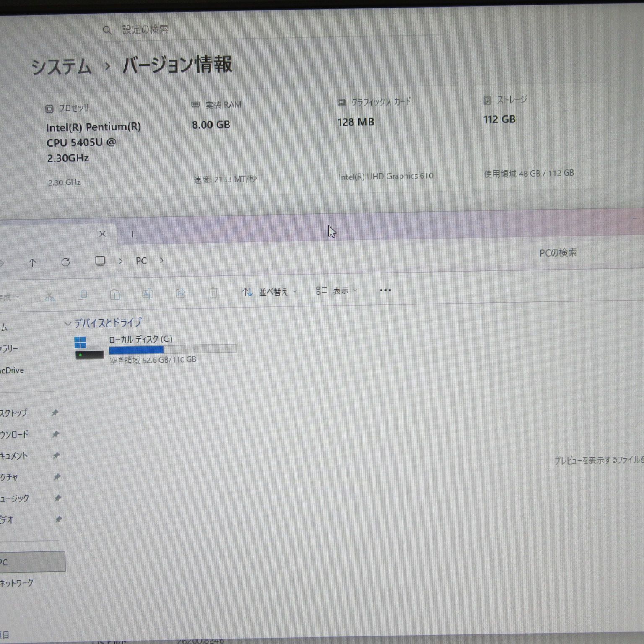The height and width of the screenshot is (644, 644).
Task: Click the Copy toolbar icon
Action: point(82,295)
